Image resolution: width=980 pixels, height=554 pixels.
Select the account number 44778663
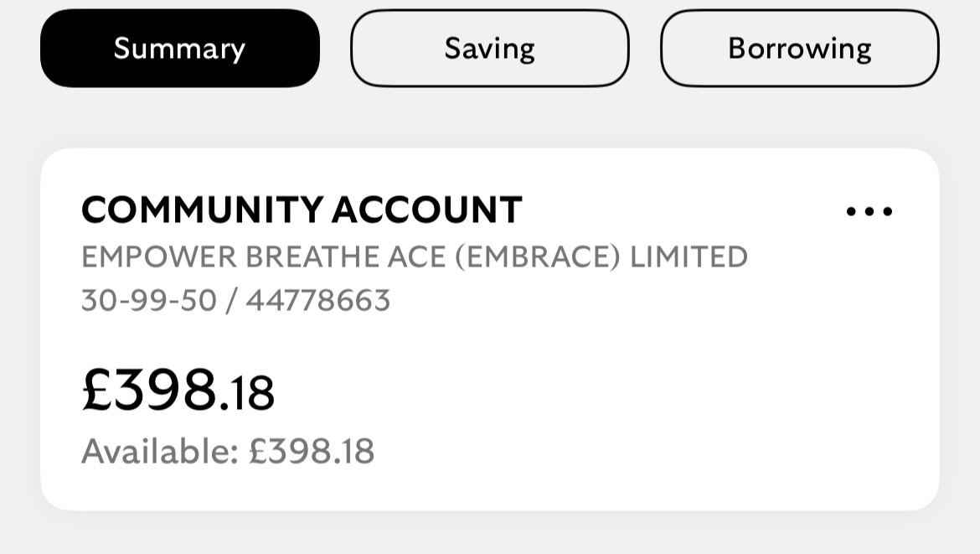tap(318, 300)
